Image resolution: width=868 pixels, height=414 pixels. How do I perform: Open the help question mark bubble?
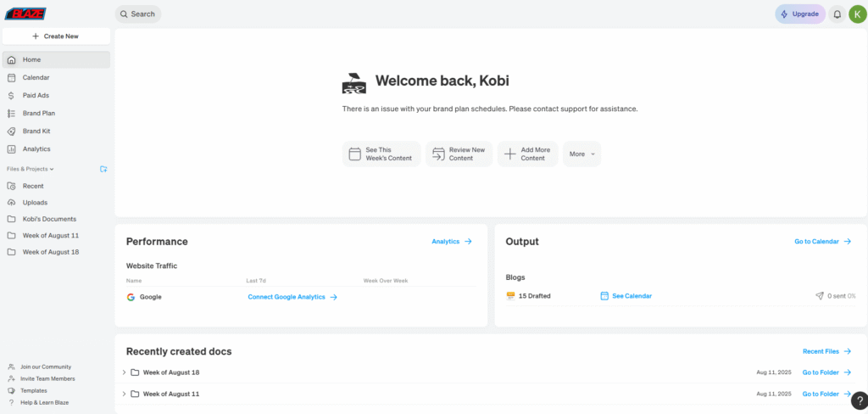click(857, 400)
